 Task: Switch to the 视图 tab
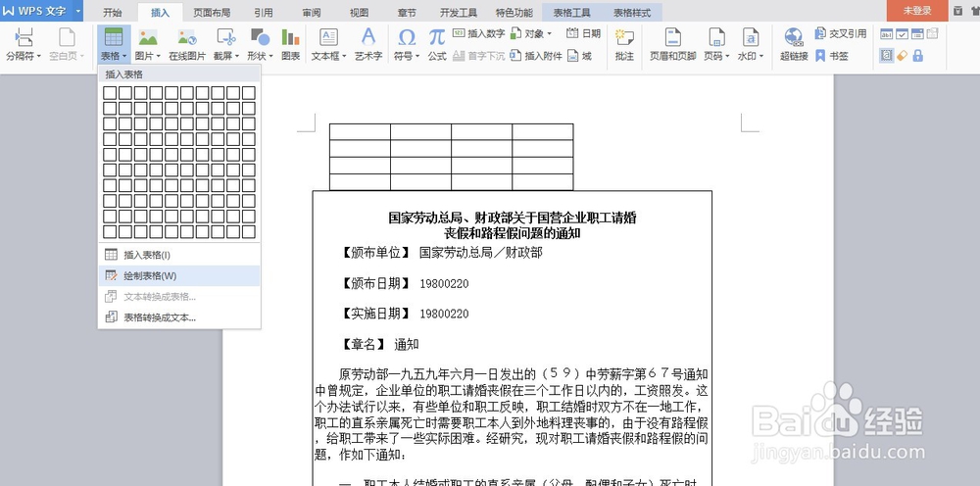click(359, 13)
